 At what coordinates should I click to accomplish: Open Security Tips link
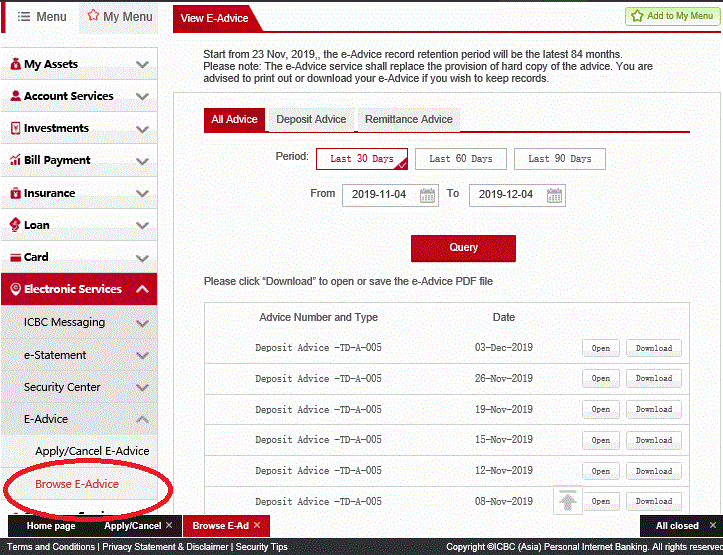point(261,547)
